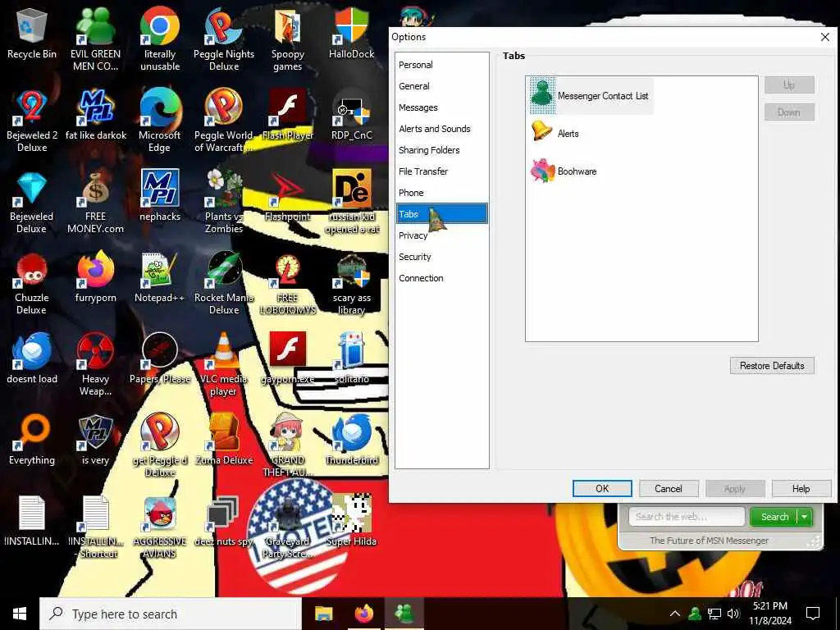Select Phone options category
The image size is (840, 630).
click(411, 193)
